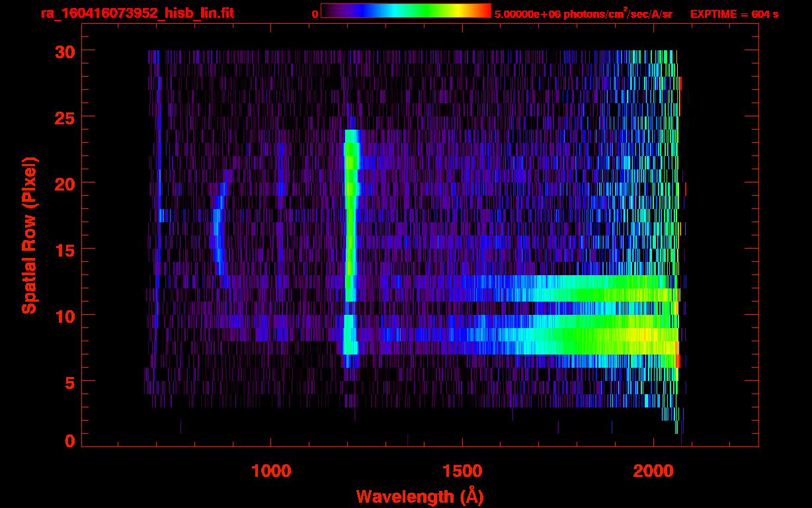The height and width of the screenshot is (508, 812).
Task: Click the 5.00000e+06 photons color bar maximum label
Action: coord(583,14)
